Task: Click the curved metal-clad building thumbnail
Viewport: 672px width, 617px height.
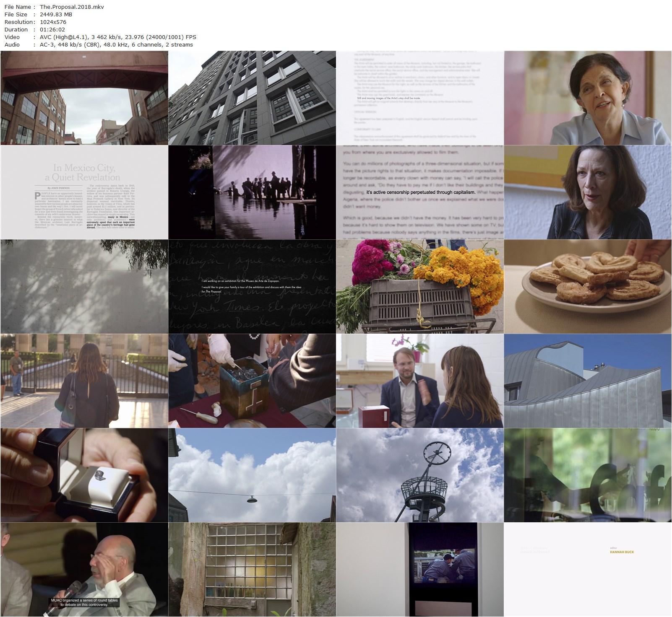Action: (x=588, y=381)
